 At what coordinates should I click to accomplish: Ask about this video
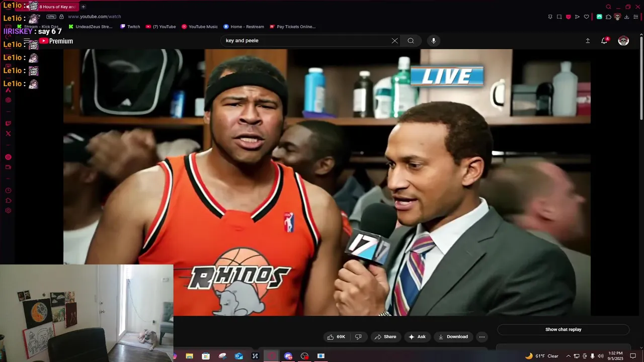[417, 337]
